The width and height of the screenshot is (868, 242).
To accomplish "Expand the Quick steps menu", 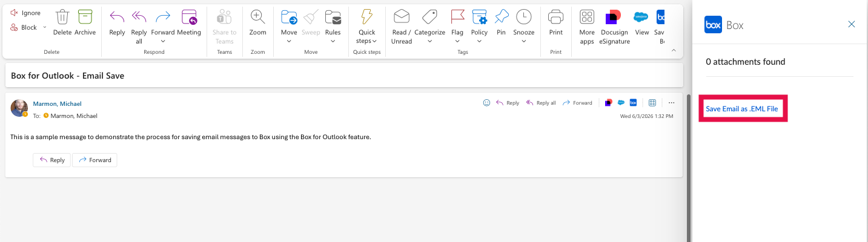I will pyautogui.click(x=367, y=27).
